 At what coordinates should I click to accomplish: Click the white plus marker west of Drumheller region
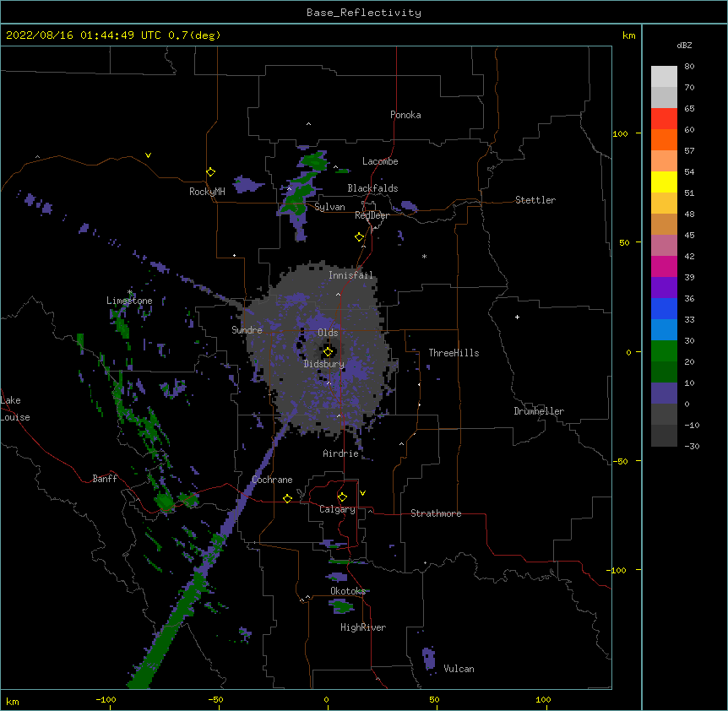(517, 317)
